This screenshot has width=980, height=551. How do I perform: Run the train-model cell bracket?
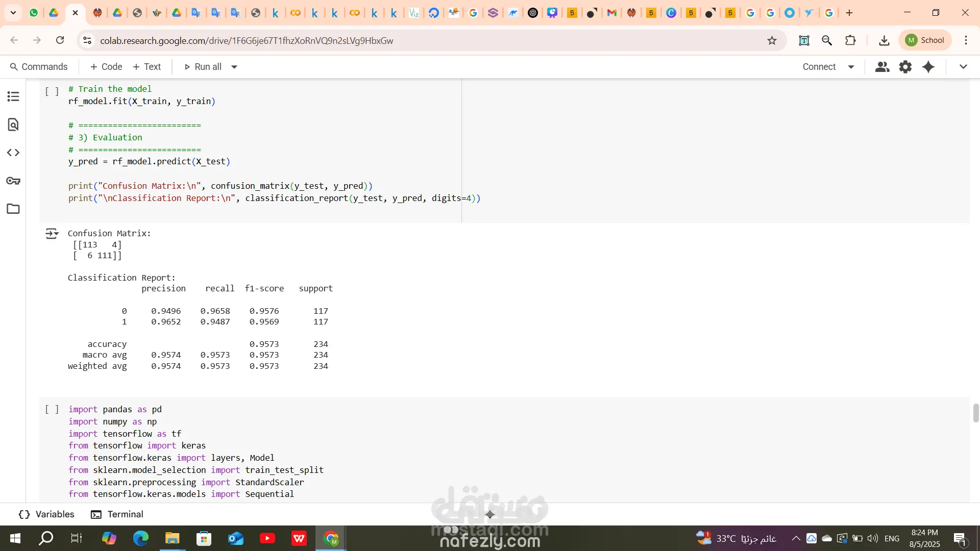pos(52,91)
